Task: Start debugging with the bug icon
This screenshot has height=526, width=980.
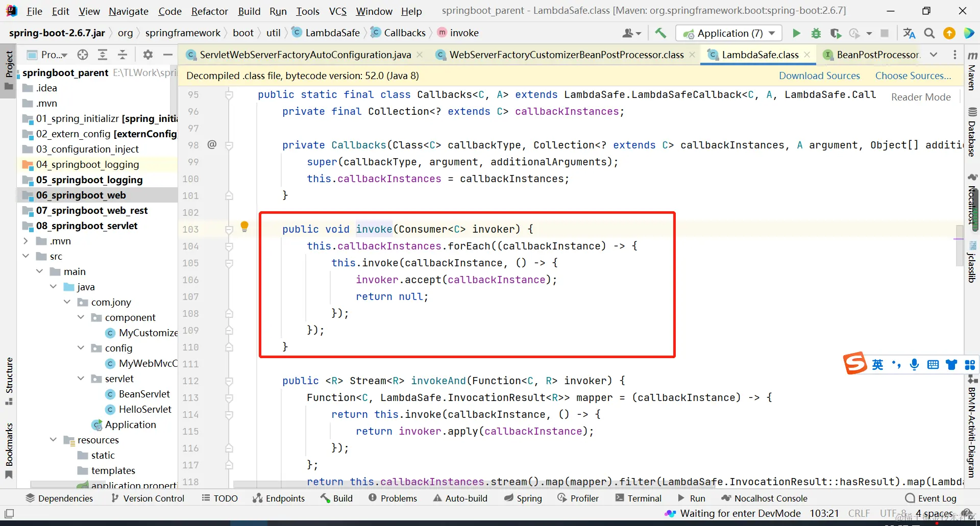Action: 816,33
